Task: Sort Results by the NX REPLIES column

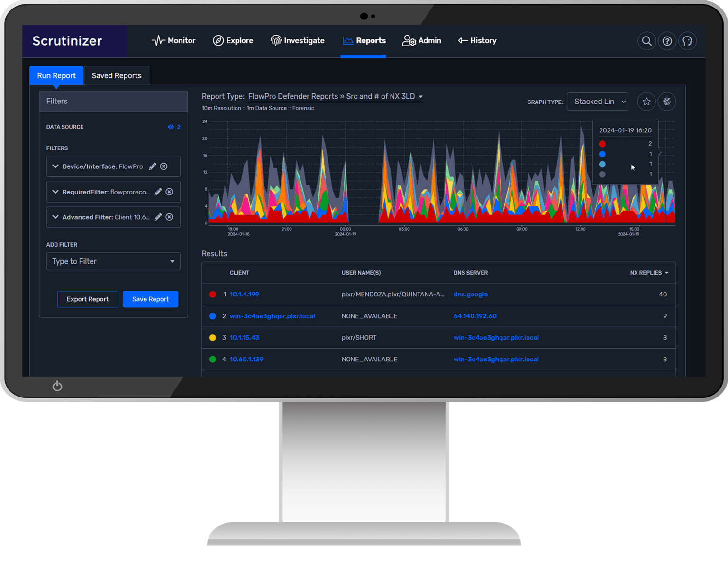Action: [649, 273]
